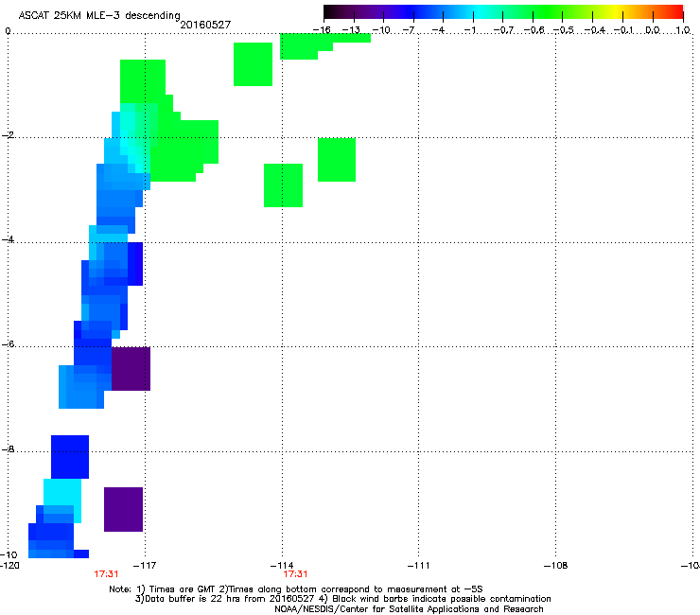
Task: Click the plot title 'ASCAT 25KM MLE-3 descending'
Action: point(99,15)
